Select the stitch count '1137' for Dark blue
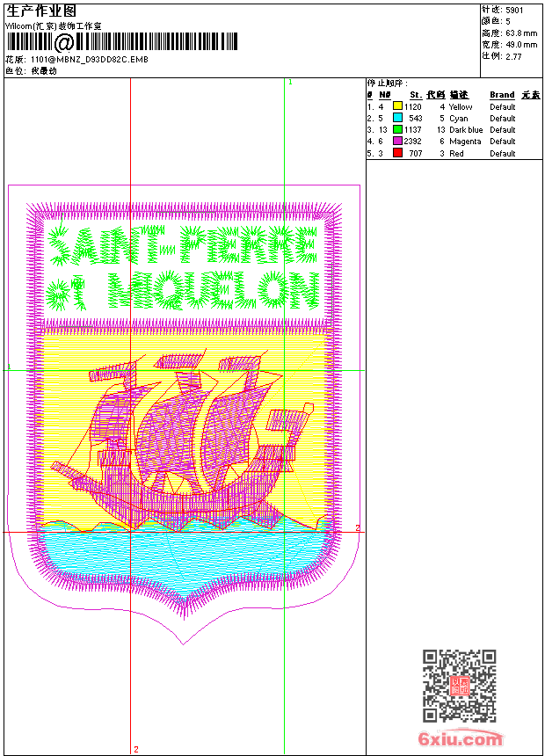Screen dimensions: 545x756 pos(413,130)
